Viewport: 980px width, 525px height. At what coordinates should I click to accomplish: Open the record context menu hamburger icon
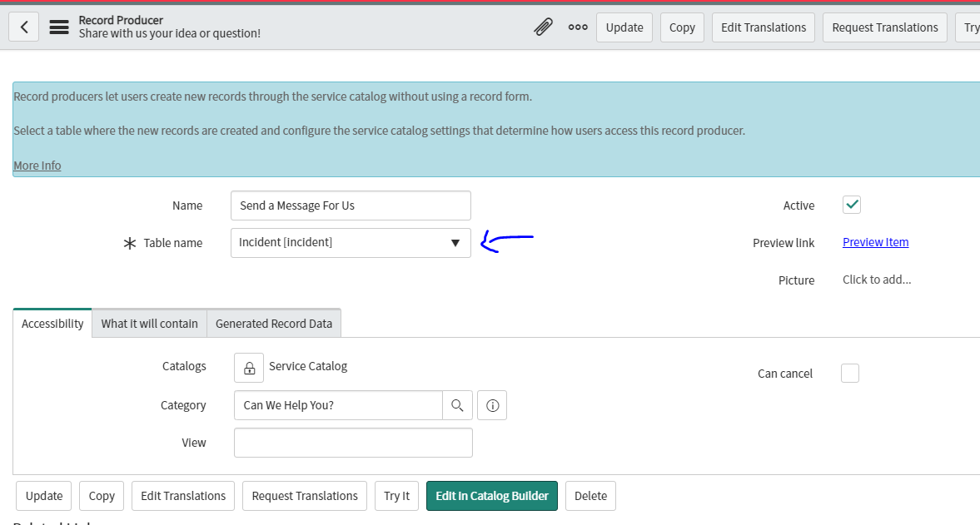58,26
